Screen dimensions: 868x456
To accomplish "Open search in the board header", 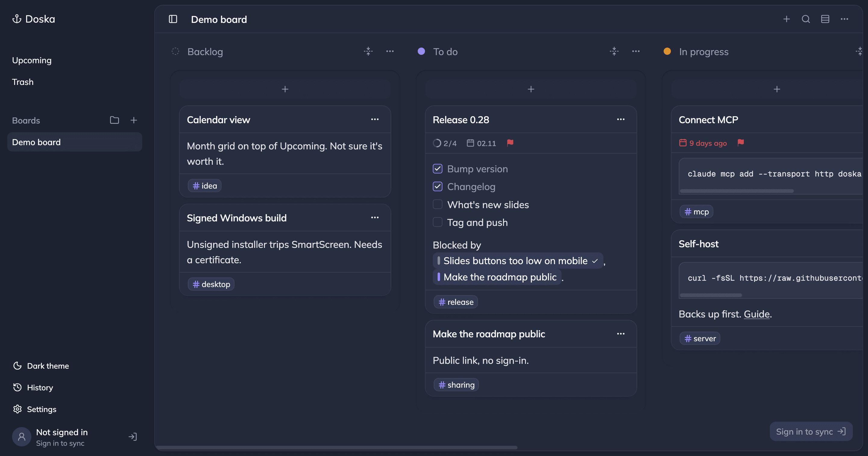I will pos(806,19).
